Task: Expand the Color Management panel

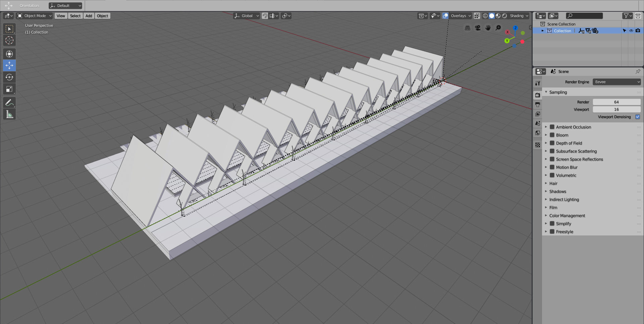Action: click(567, 215)
